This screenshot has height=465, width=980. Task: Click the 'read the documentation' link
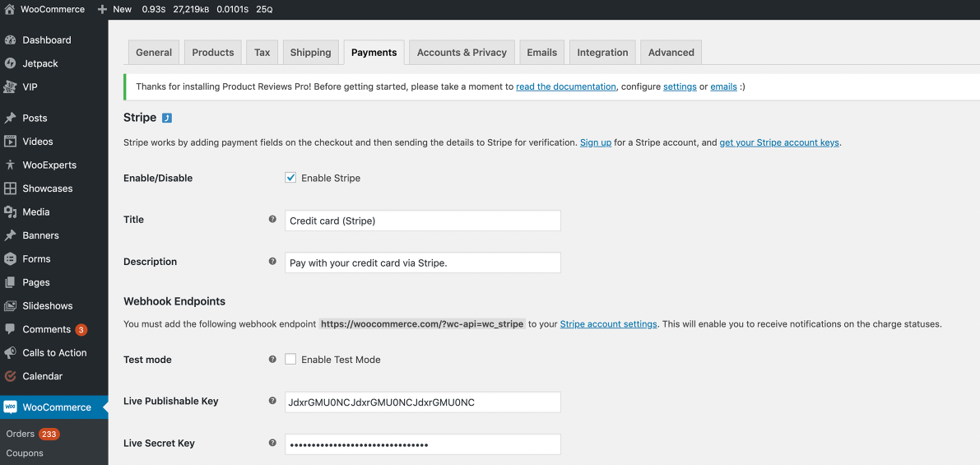point(565,86)
